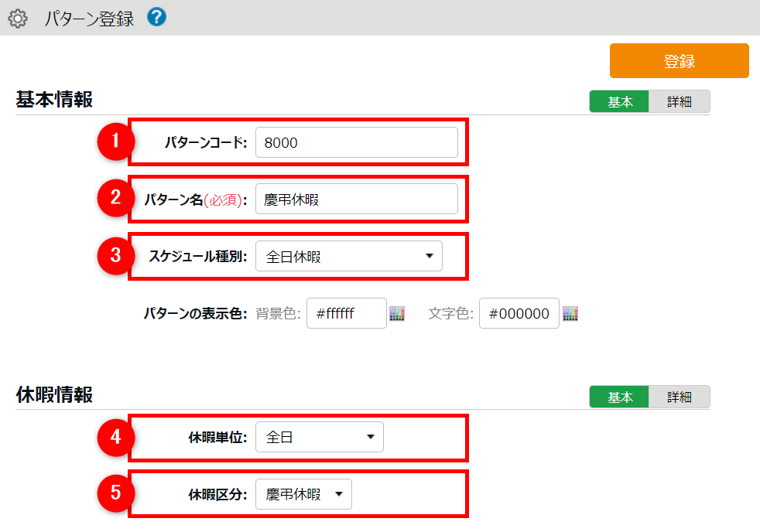The height and width of the screenshot is (532, 760).
Task: Open the 休暇区分 dropdown showing 慶弔休暇
Action: (x=303, y=494)
